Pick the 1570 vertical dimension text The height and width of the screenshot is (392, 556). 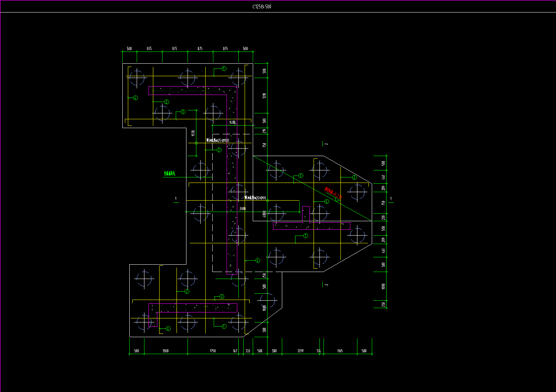click(193, 133)
